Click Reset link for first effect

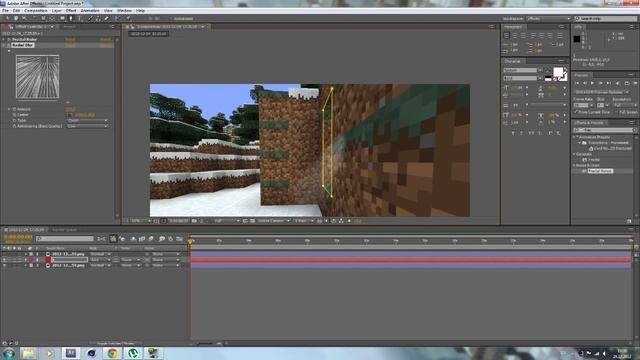point(70,40)
